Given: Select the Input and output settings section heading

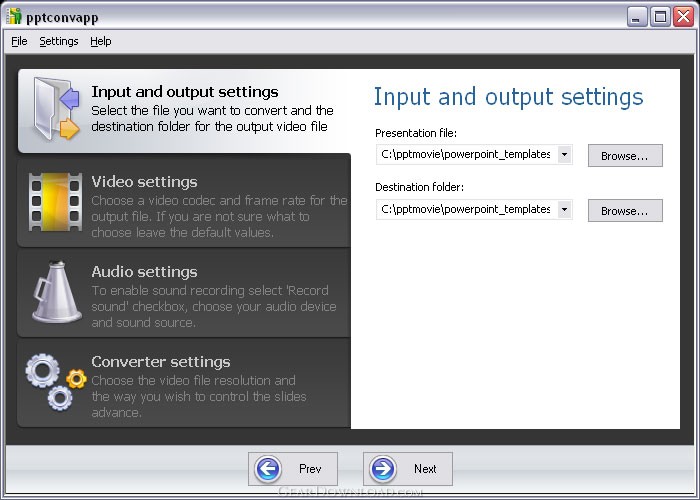Looking at the screenshot, I should coord(185,92).
